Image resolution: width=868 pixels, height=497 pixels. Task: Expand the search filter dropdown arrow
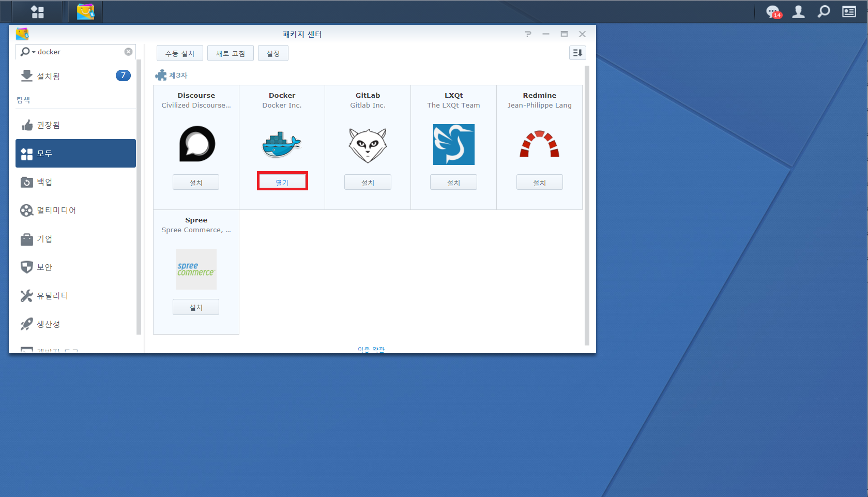coord(34,52)
